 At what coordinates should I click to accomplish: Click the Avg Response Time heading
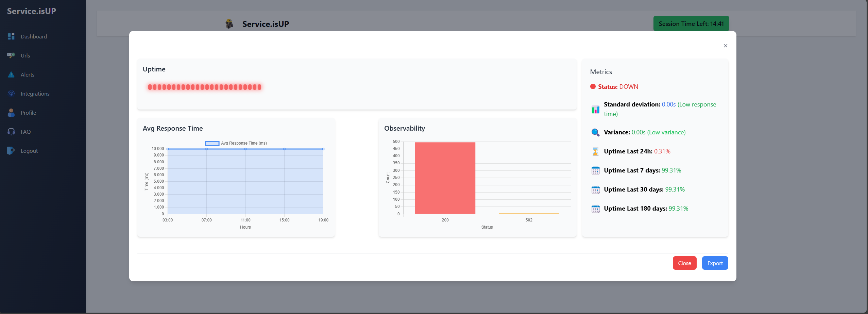coord(173,128)
